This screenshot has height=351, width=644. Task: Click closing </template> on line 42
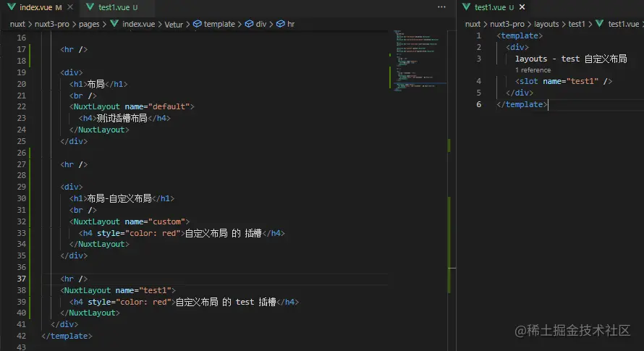point(67,336)
